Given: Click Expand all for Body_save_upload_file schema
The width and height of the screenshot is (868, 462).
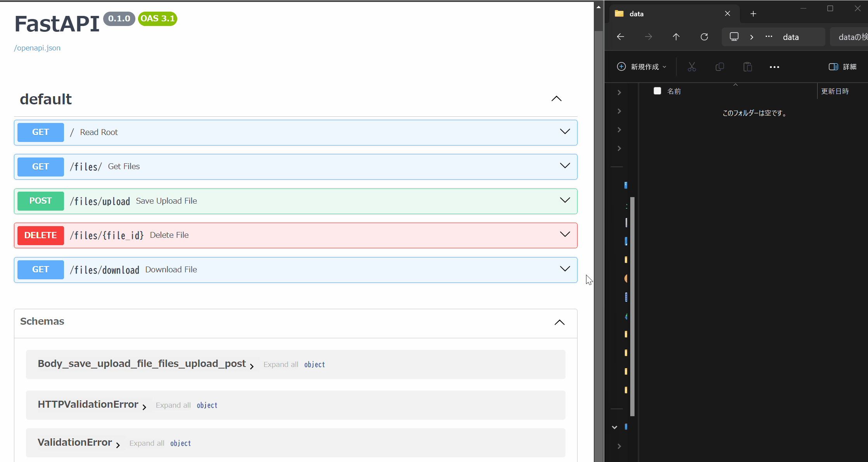Looking at the screenshot, I should click(x=281, y=365).
